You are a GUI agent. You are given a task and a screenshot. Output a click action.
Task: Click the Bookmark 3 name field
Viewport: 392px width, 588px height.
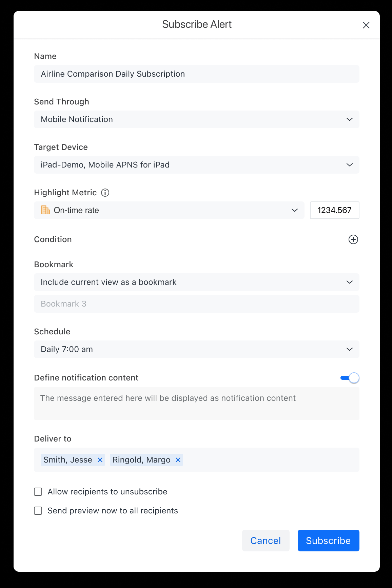coord(196,304)
